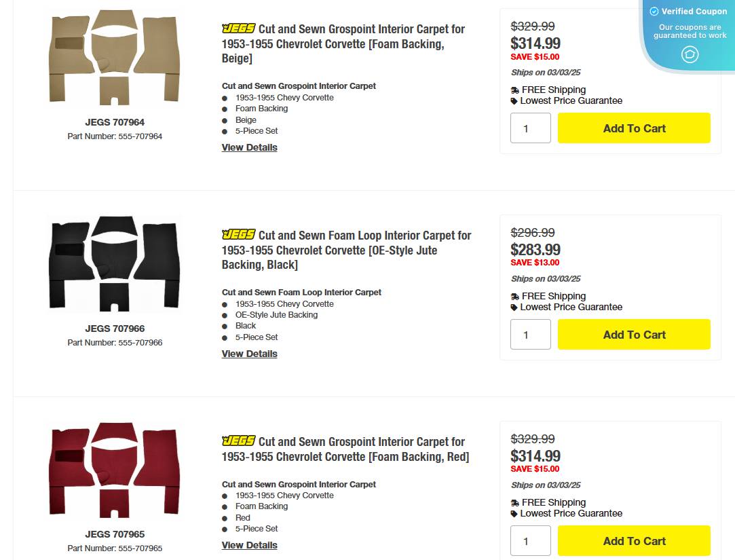
Task: Click Add To Cart for the black carpet
Action: point(634,334)
